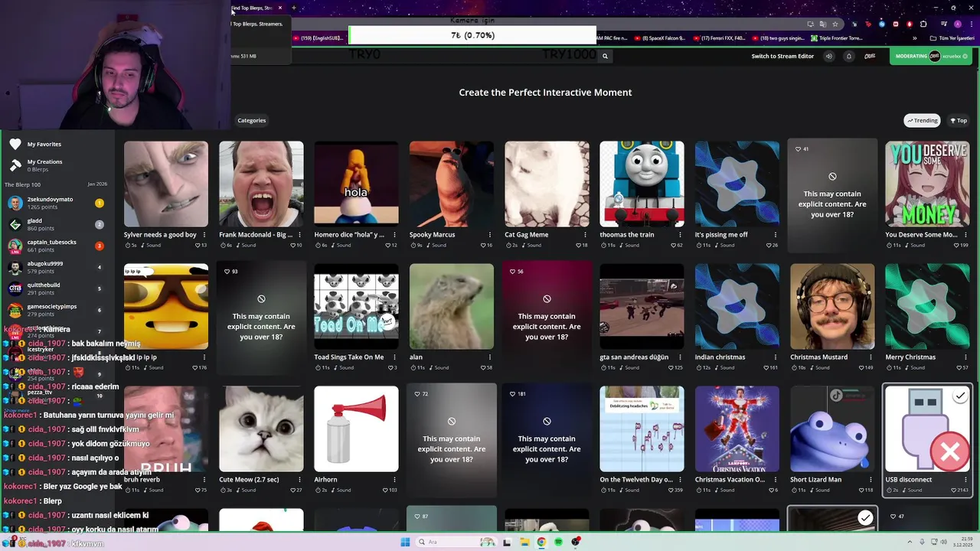Open Spotify from the taskbar
This screenshot has width=980, height=551.
(x=559, y=543)
